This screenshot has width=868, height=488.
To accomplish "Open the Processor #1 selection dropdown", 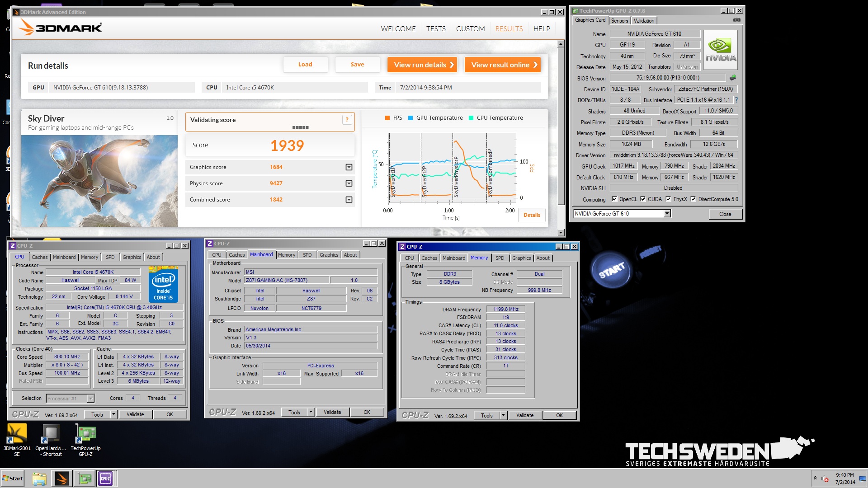I will coord(90,399).
